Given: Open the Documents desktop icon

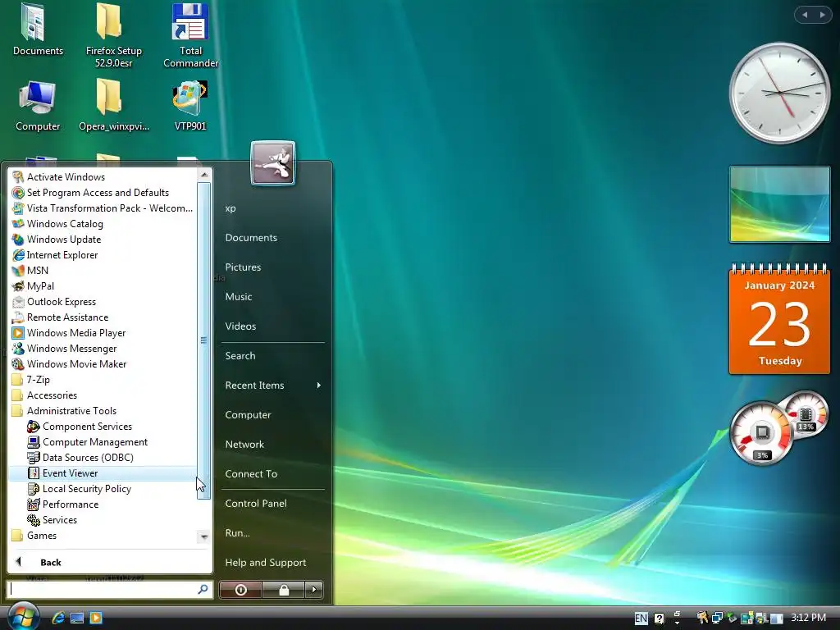Looking at the screenshot, I should 38,30.
